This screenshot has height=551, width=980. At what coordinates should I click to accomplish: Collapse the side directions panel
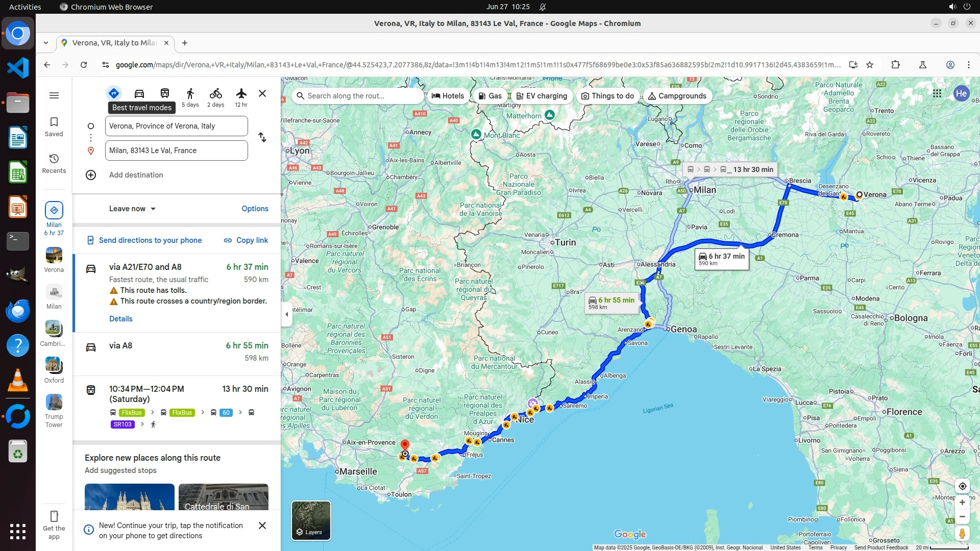click(x=287, y=314)
